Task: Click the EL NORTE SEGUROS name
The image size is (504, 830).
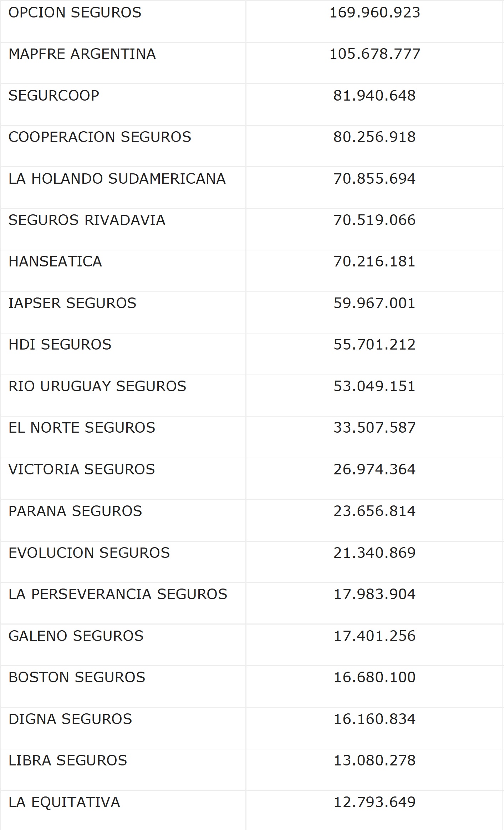Action: coord(82,428)
